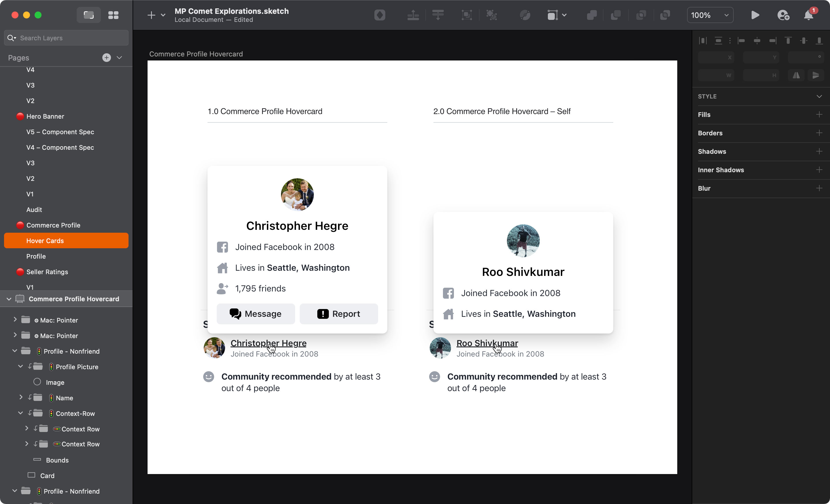Collapse the Commerce Profile Hovercard artboard layer
The image size is (830, 504).
click(x=8, y=299)
